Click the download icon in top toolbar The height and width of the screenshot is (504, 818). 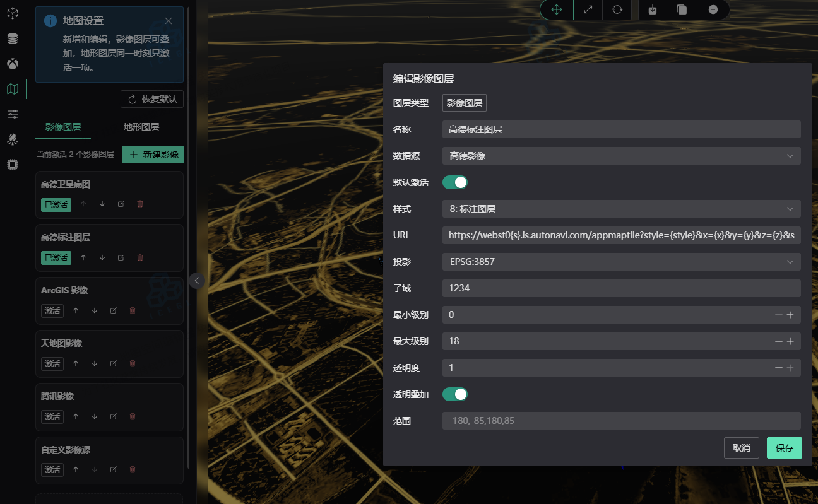[652, 9]
